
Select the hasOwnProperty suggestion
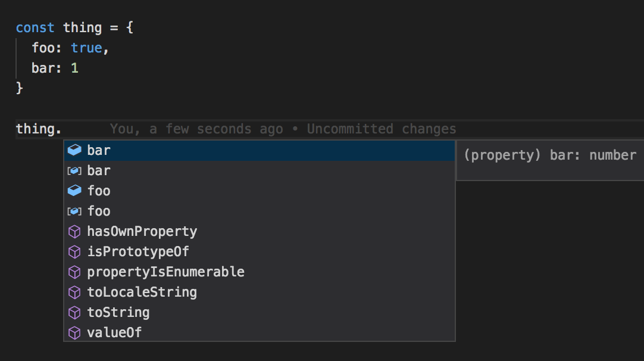pyautogui.click(x=142, y=232)
